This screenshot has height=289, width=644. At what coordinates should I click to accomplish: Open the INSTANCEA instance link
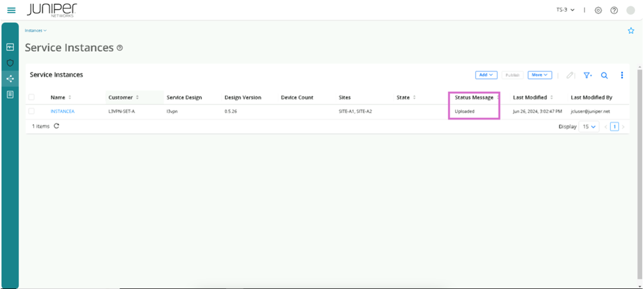tap(63, 111)
